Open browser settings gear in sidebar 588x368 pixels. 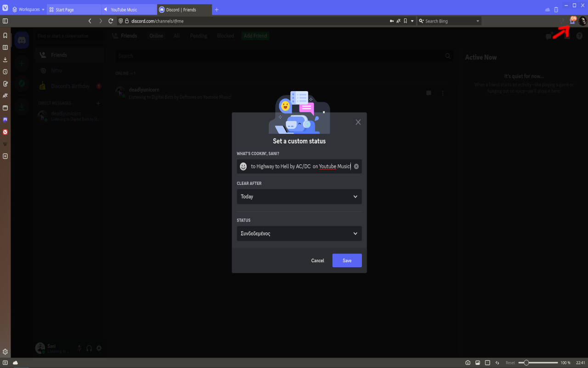pyautogui.click(x=5, y=352)
